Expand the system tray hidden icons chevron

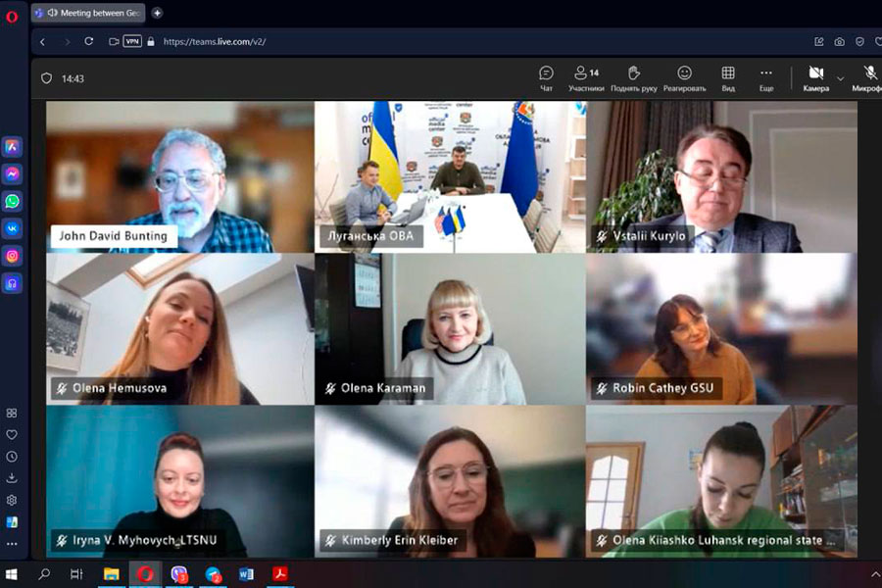875,574
